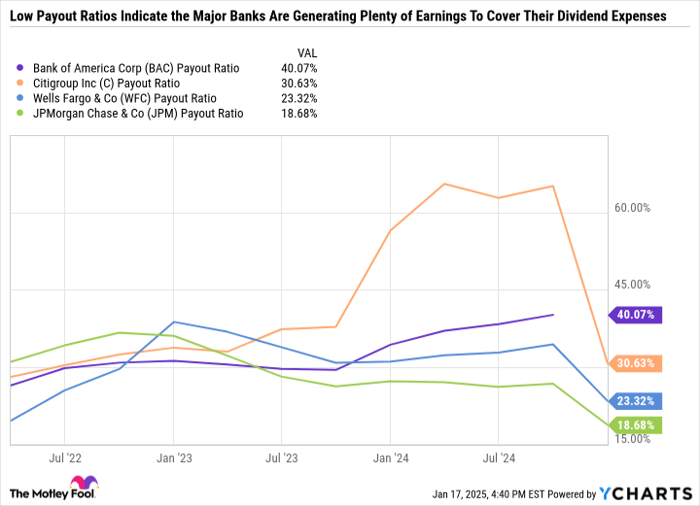Click the 30.63% value in legend table
700x506 pixels.
299,84
